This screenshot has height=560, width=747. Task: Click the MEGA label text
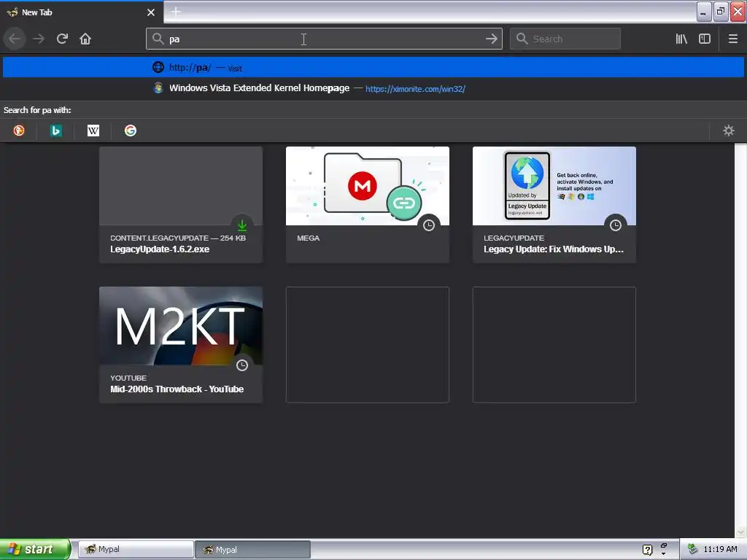point(309,238)
